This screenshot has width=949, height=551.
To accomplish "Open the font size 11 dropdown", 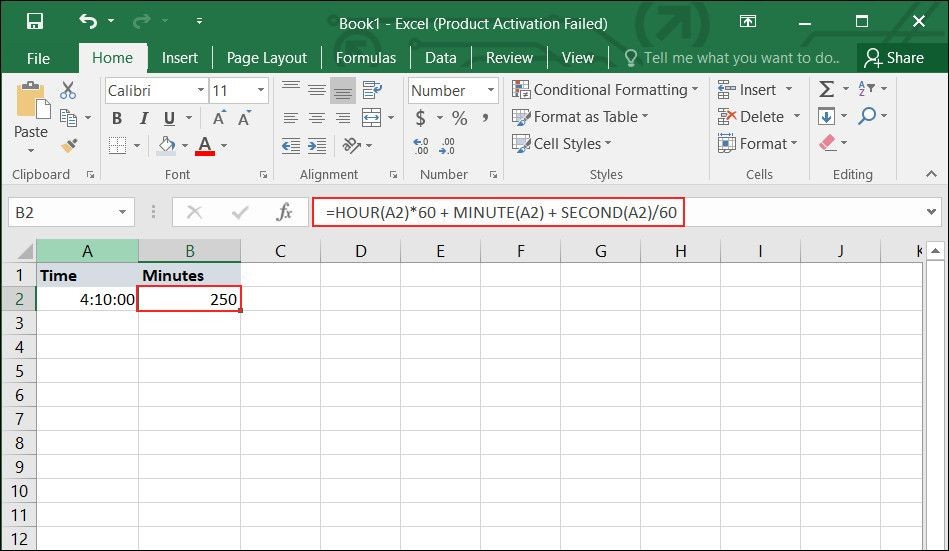I will 261,90.
